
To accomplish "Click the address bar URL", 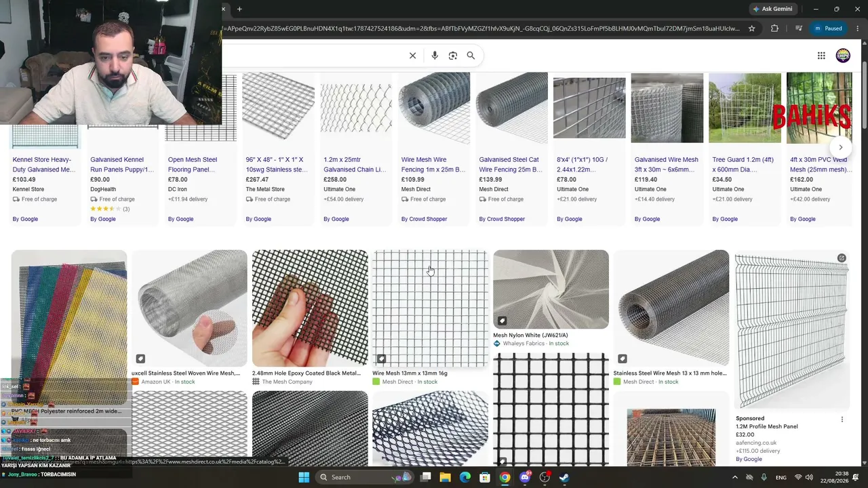I will [481, 28].
